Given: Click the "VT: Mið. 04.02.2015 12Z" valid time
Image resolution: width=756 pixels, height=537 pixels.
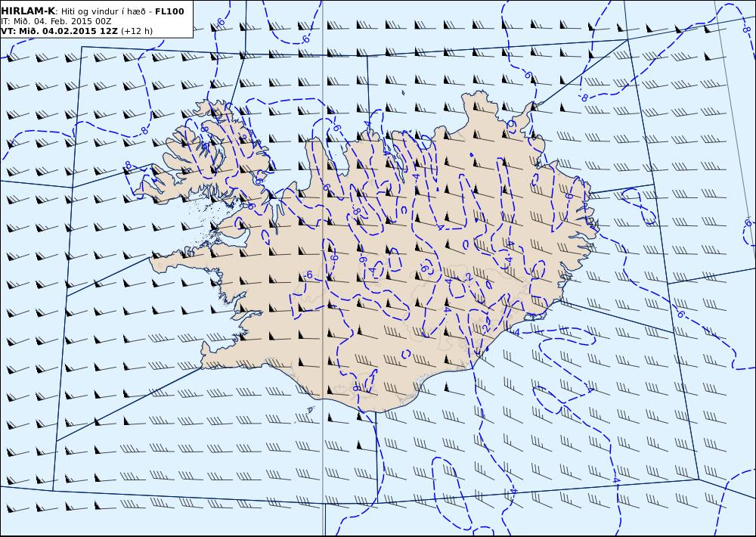Looking at the screenshot, I should [x=59, y=31].
